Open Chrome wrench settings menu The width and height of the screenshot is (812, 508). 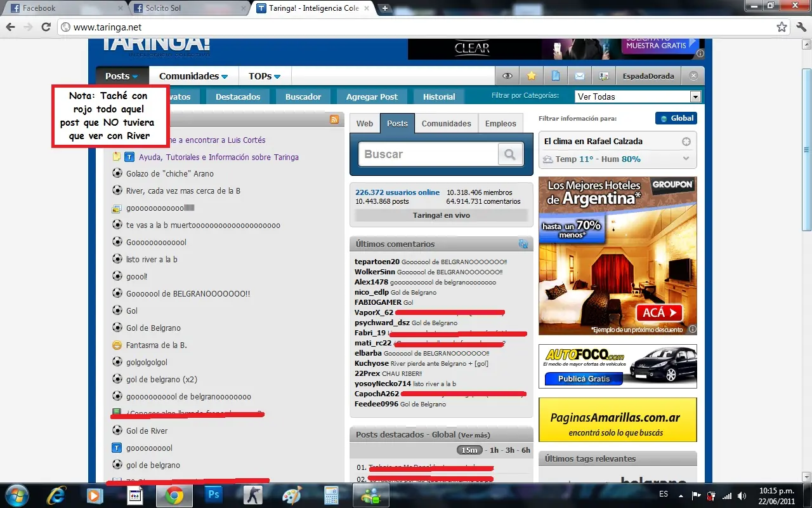[800, 27]
